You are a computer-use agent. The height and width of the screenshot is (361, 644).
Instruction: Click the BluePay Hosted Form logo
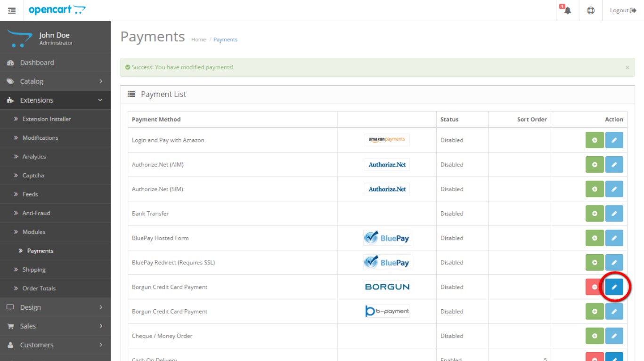387,238
